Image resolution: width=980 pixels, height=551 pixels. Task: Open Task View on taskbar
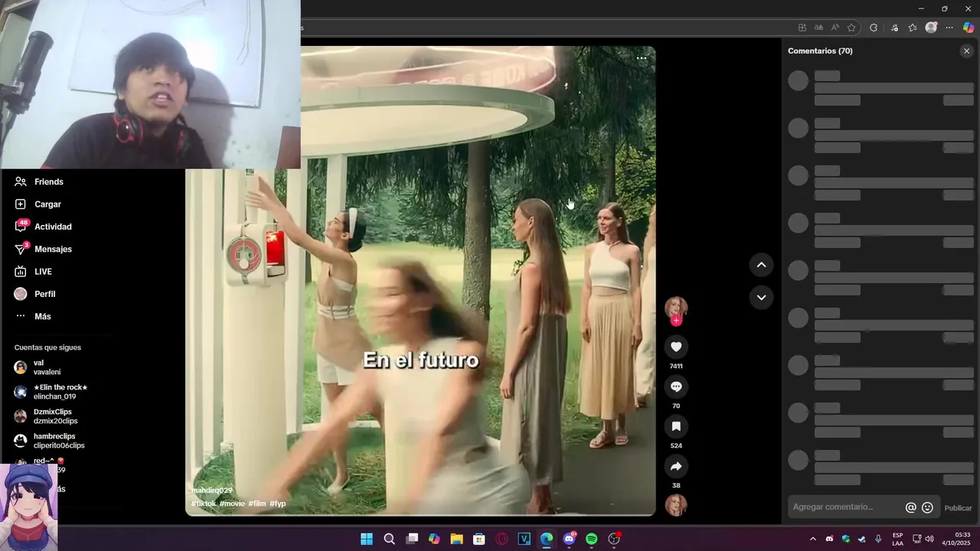pos(412,539)
